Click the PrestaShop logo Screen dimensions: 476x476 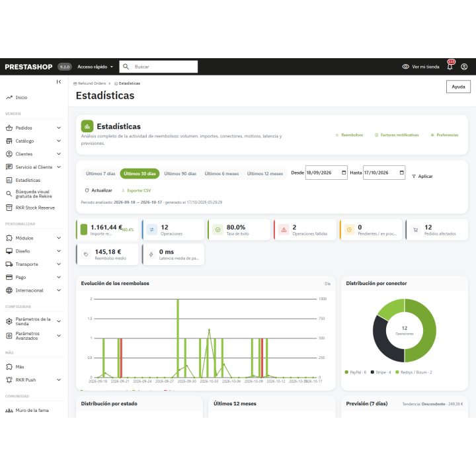point(28,67)
